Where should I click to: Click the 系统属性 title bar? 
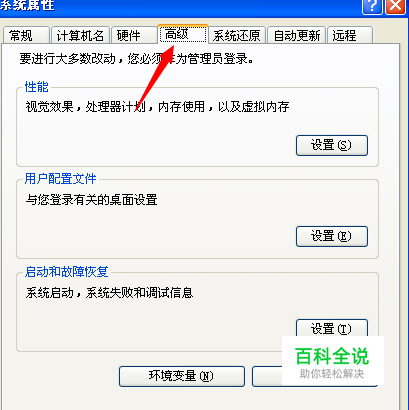180,7
